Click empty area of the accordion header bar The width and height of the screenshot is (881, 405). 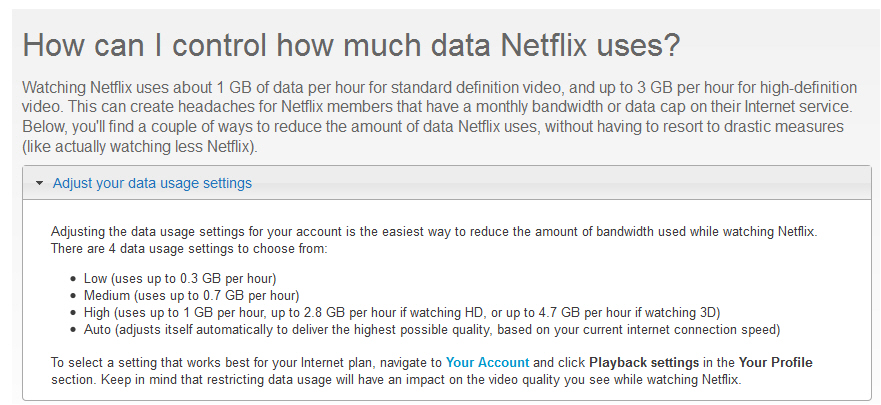click(x=562, y=183)
